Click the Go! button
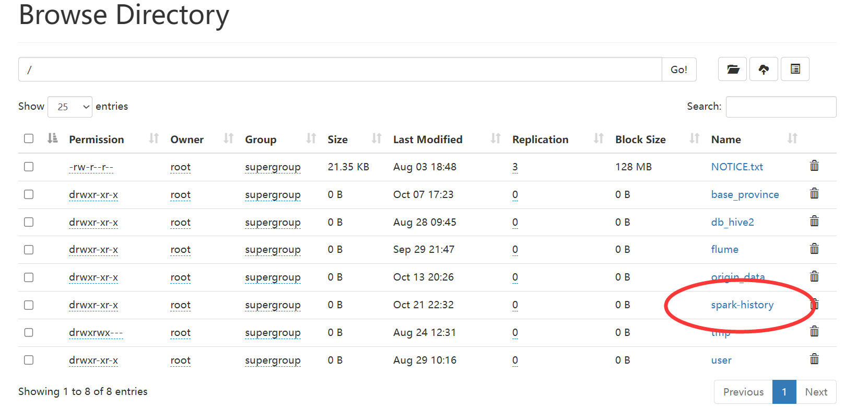This screenshot has height=407, width=868. coord(679,69)
